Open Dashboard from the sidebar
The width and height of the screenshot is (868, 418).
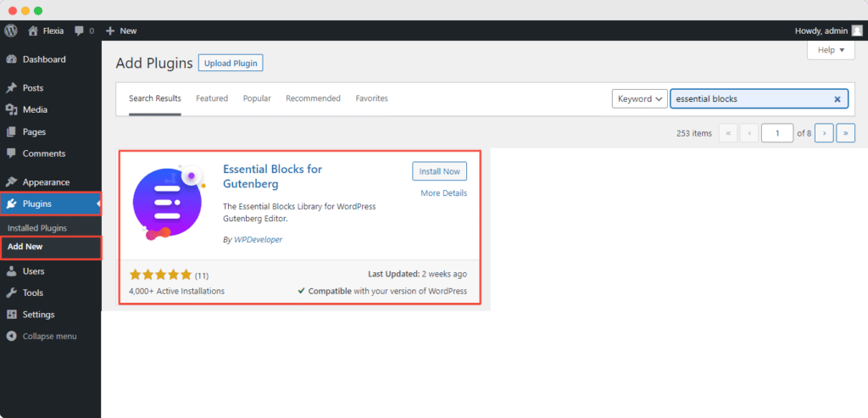(x=43, y=59)
